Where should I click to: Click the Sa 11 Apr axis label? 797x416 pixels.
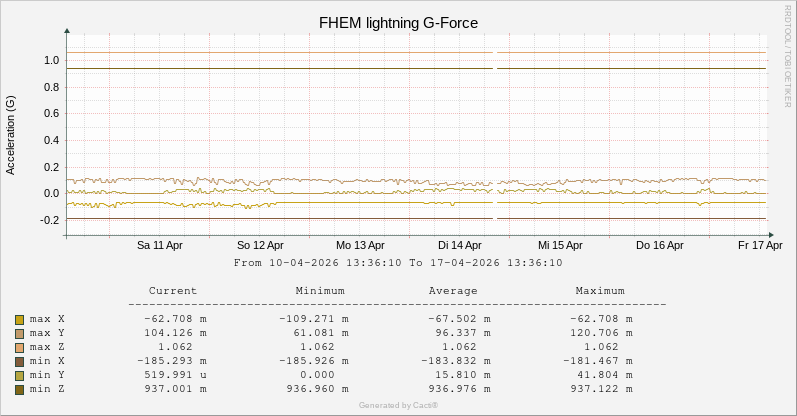pyautogui.click(x=160, y=245)
